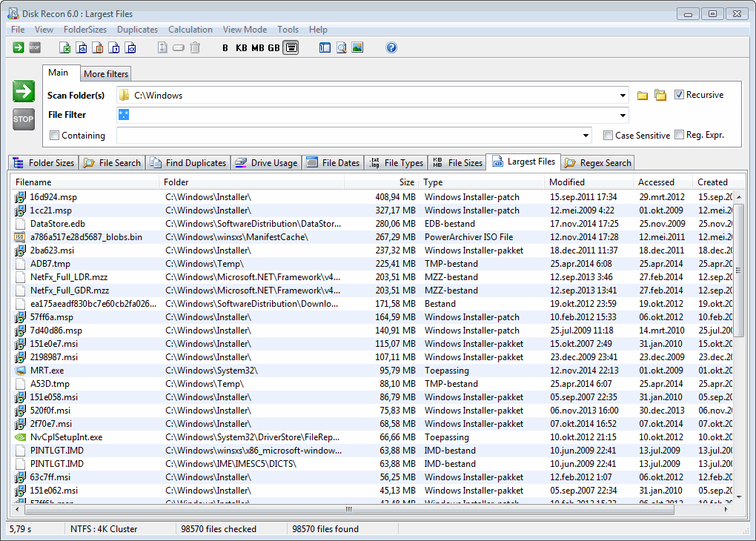Screen dimensions: 756x541
Task: Open the Scan Folder(s) dropdown arrow
Action: click(x=623, y=96)
